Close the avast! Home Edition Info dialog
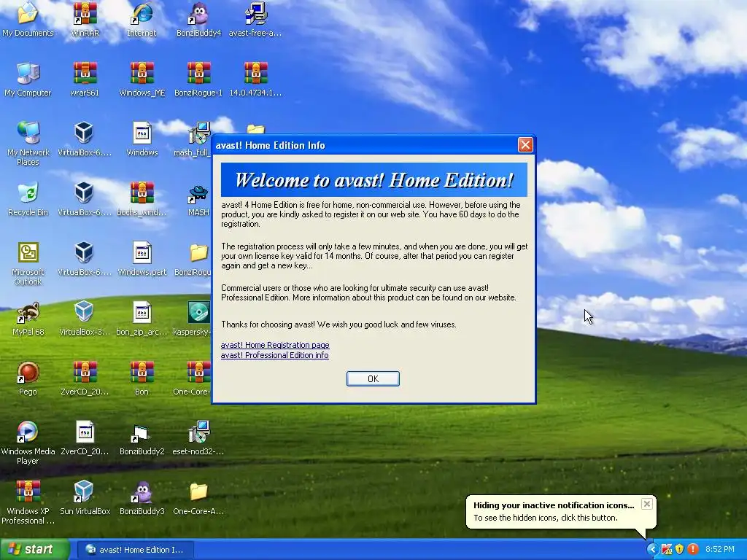The width and height of the screenshot is (747, 560). coord(525,145)
